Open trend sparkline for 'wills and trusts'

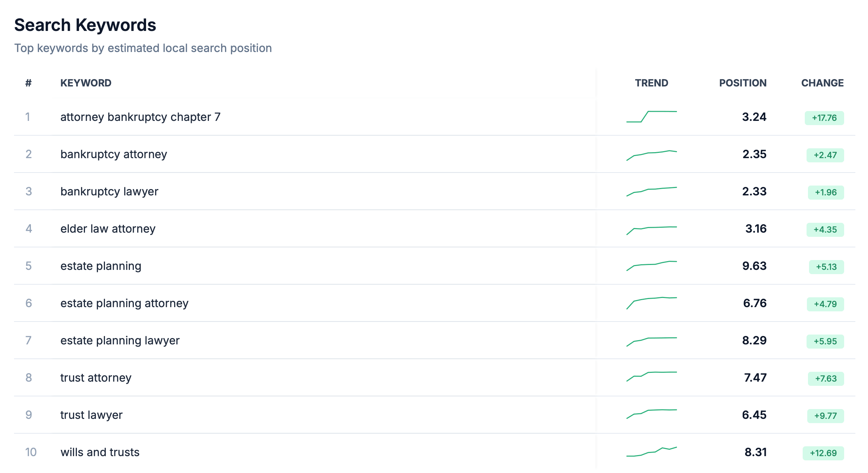point(652,452)
